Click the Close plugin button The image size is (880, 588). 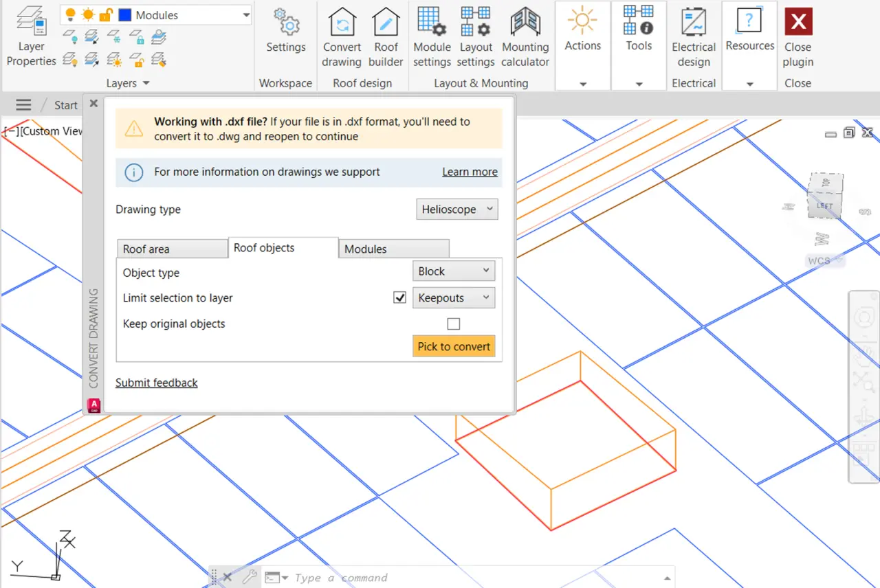[x=798, y=37]
